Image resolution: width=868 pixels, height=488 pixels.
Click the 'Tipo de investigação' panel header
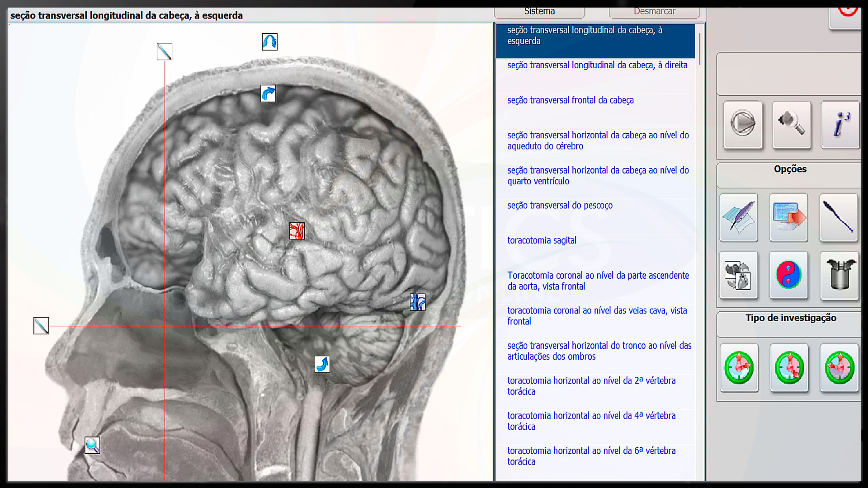(x=790, y=324)
